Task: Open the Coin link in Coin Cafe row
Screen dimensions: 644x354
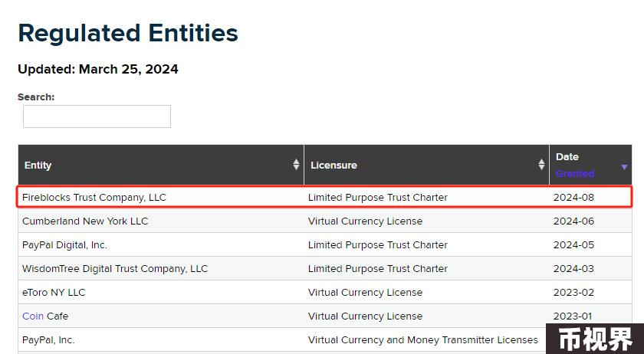Action: pyautogui.click(x=33, y=316)
